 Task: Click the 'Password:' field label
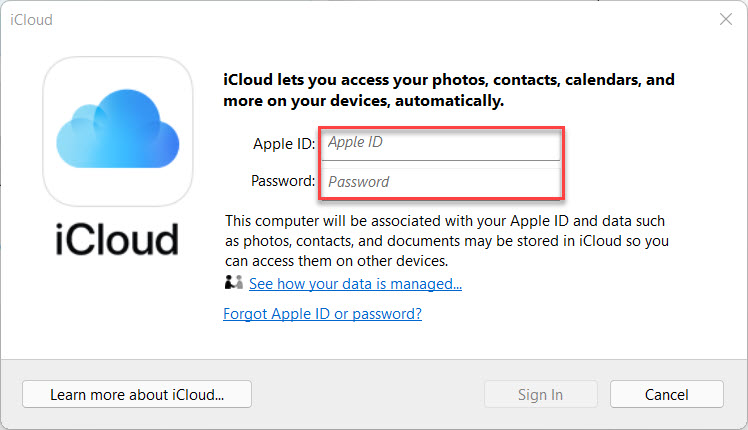pyautogui.click(x=284, y=182)
